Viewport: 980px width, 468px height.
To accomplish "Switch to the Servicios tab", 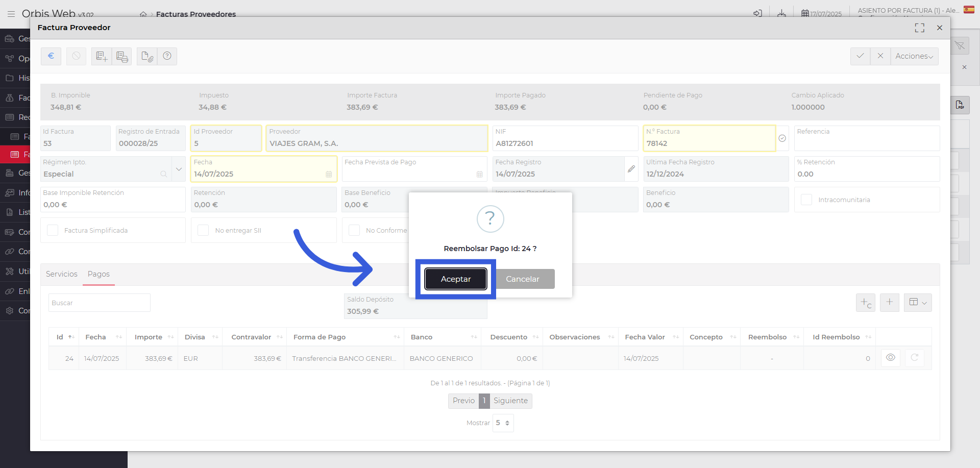I will pyautogui.click(x=62, y=274).
